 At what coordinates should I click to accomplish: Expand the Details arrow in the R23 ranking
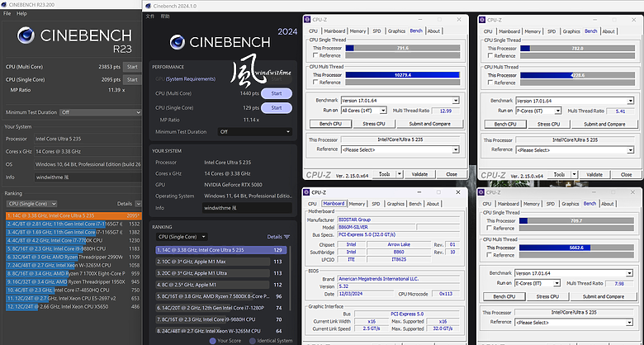(x=138, y=204)
